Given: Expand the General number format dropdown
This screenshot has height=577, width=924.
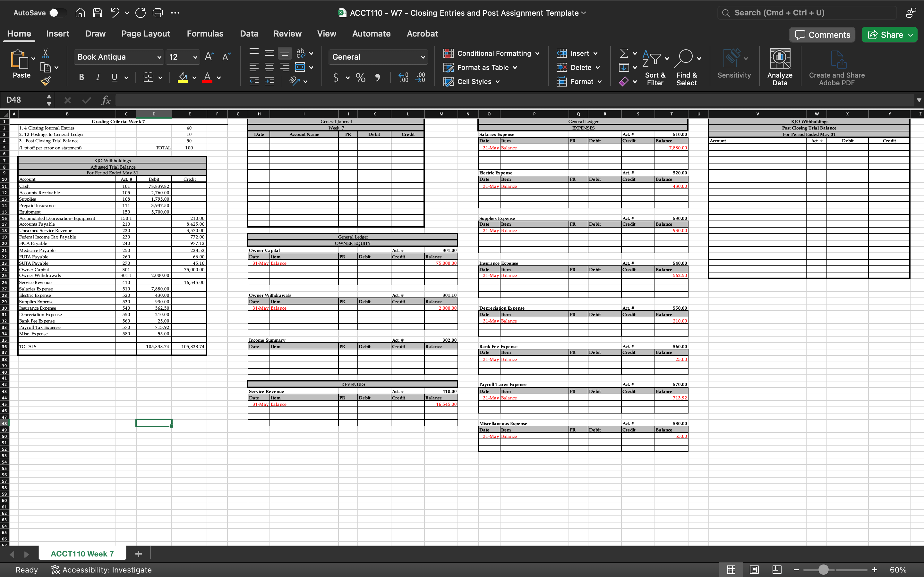Looking at the screenshot, I should point(423,57).
